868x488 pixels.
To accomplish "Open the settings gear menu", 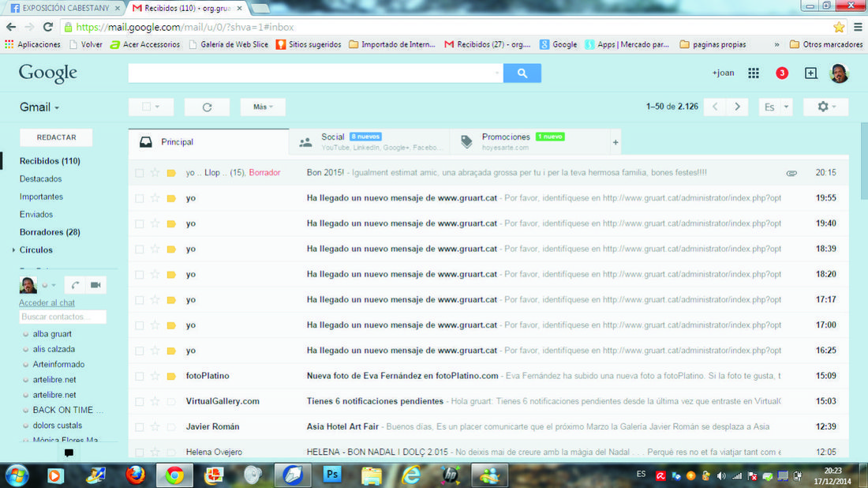I will tap(825, 107).
